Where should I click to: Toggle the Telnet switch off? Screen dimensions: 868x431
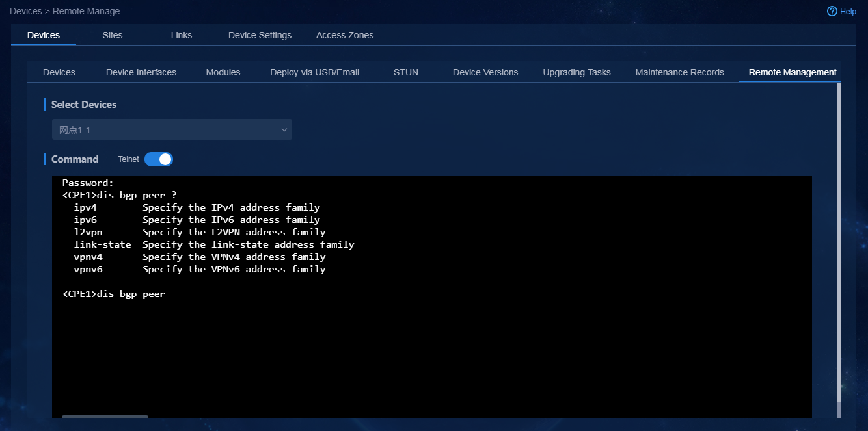pos(159,159)
